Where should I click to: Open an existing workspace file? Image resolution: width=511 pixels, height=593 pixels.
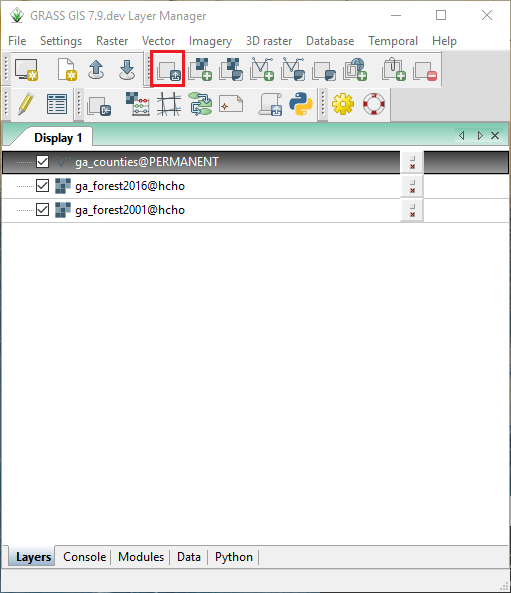click(96, 70)
